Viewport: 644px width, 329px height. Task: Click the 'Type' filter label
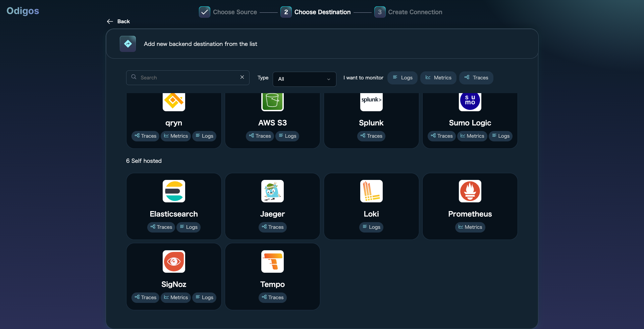tap(263, 78)
